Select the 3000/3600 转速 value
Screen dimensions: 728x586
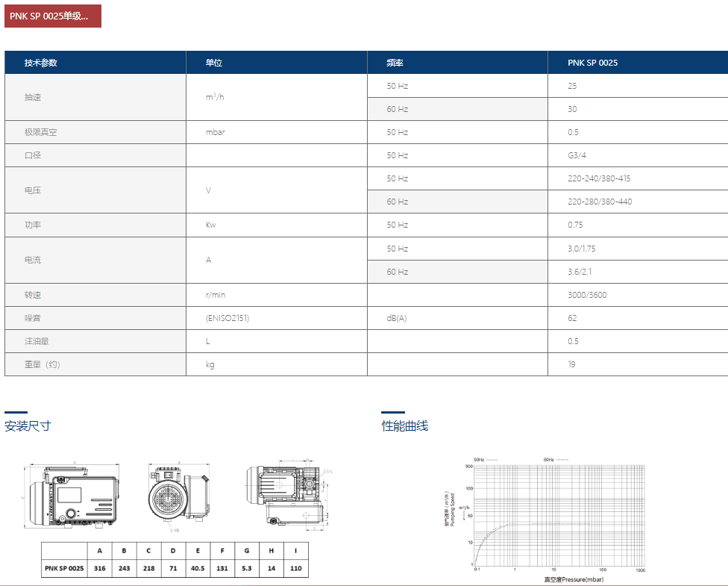[587, 295]
